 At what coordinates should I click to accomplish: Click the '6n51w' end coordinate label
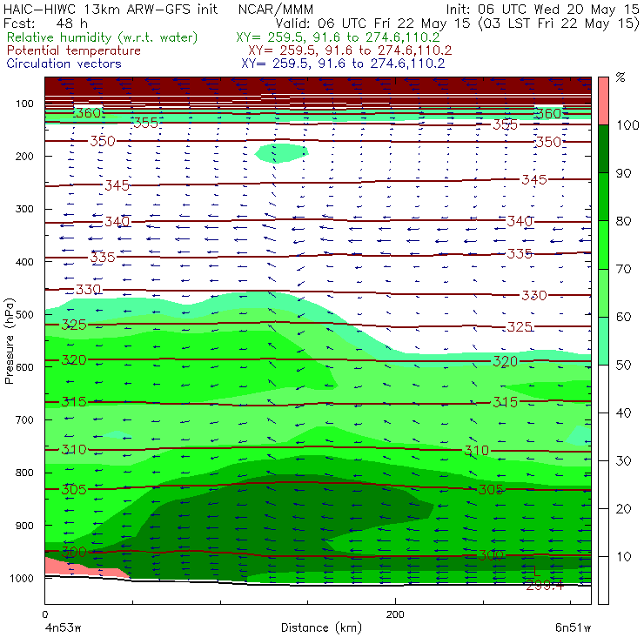click(573, 628)
